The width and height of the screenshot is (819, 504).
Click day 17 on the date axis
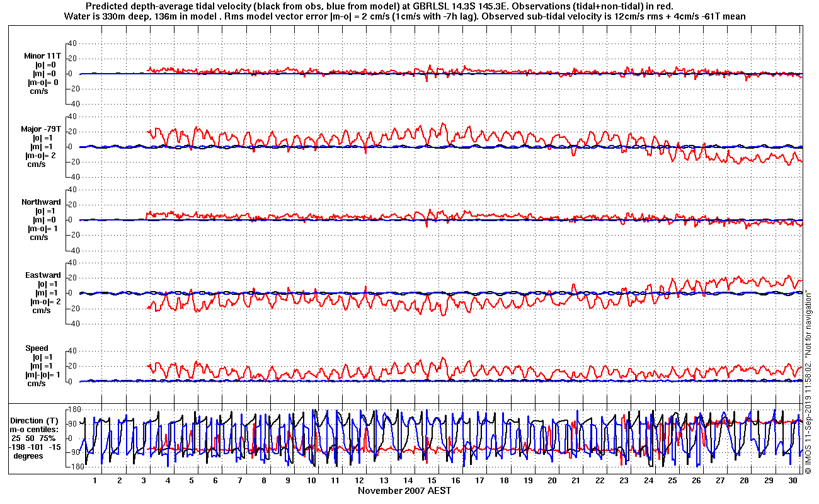click(x=480, y=481)
